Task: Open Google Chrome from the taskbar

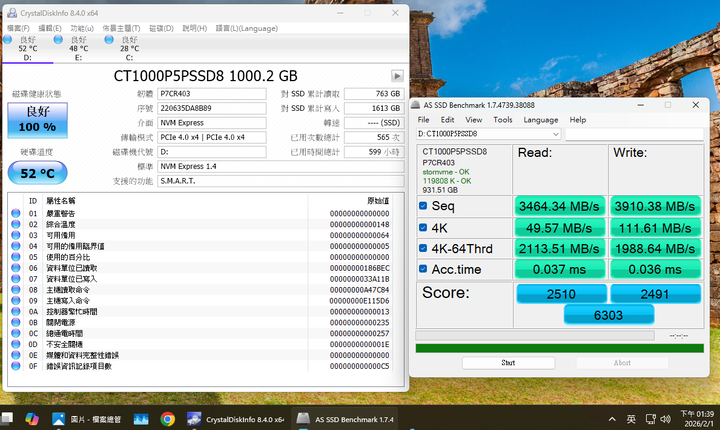Action: [168, 419]
